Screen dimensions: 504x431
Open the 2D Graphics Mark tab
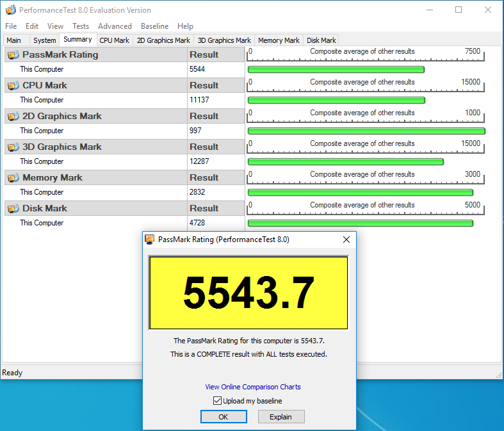coord(163,40)
